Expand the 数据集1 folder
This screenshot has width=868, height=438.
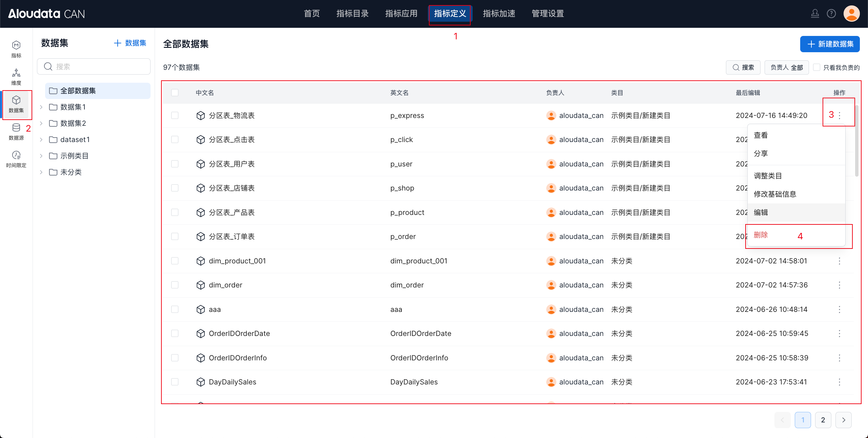pos(41,107)
